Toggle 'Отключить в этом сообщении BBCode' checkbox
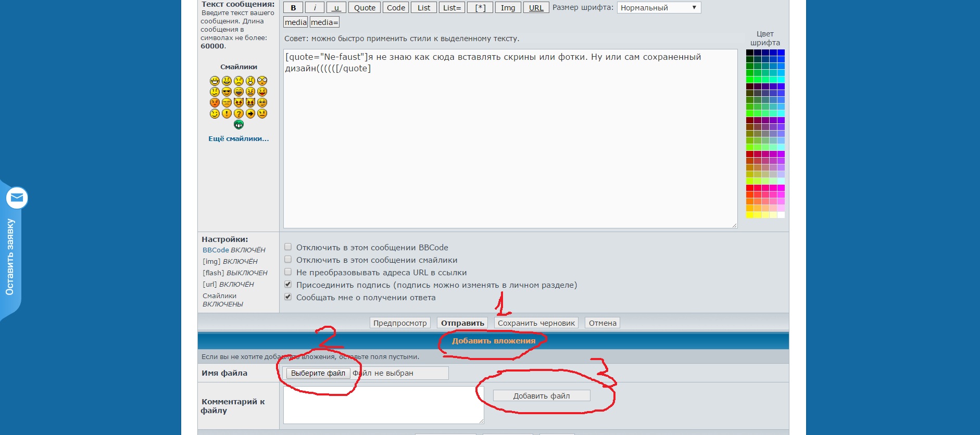The height and width of the screenshot is (435, 980). pos(288,247)
